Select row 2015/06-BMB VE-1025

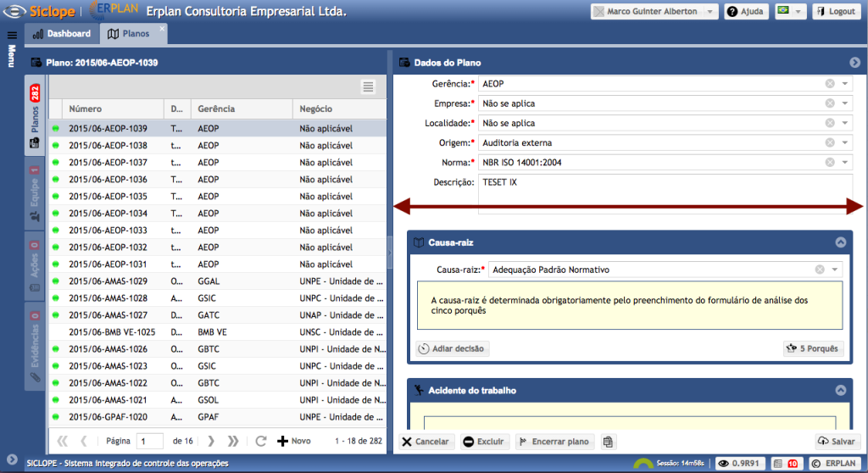[x=218, y=332]
